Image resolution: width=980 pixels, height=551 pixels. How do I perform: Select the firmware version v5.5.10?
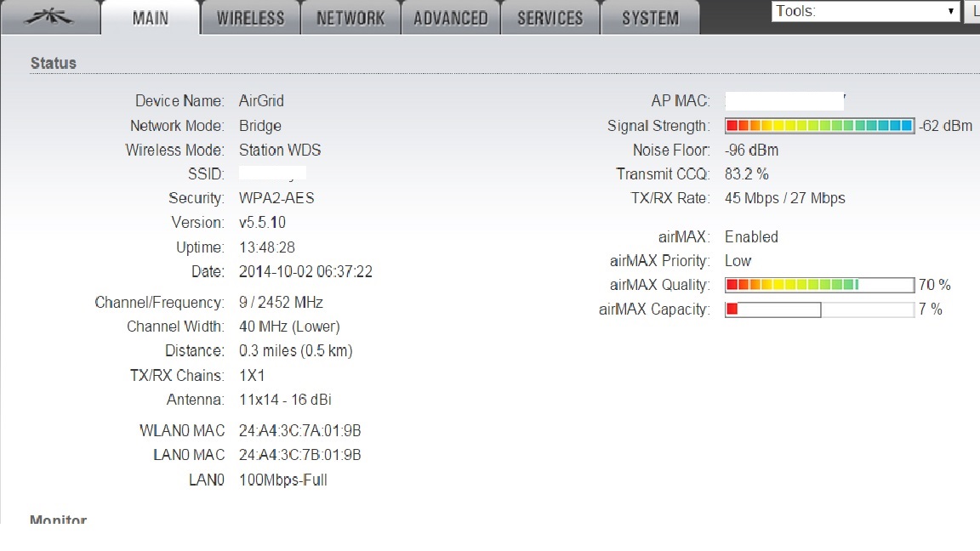[263, 223]
